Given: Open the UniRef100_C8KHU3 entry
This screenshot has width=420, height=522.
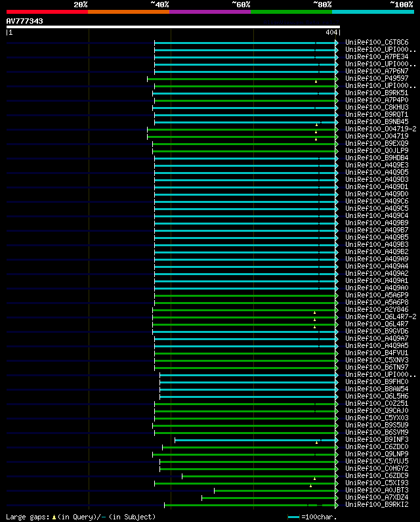Looking at the screenshot, I should click(x=377, y=107).
